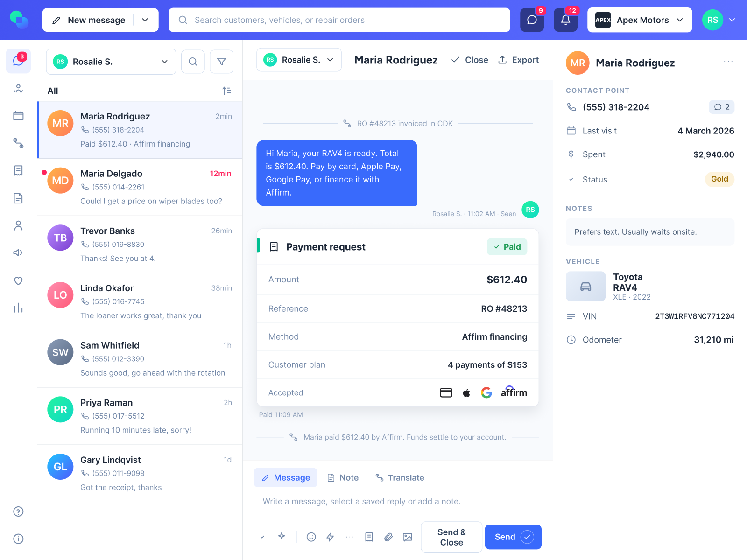Open saved replies lightning icon
Viewport: 747px width, 560px height.
point(330,537)
